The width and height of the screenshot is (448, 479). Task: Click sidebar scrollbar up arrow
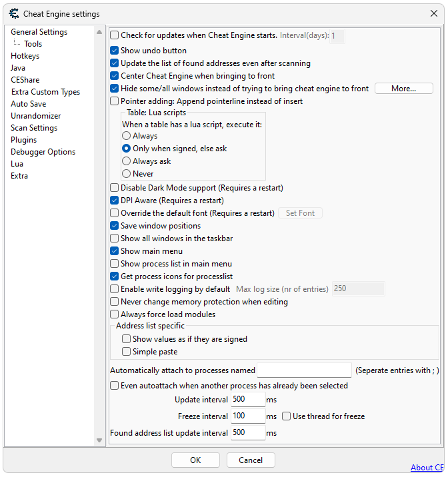[x=99, y=32]
